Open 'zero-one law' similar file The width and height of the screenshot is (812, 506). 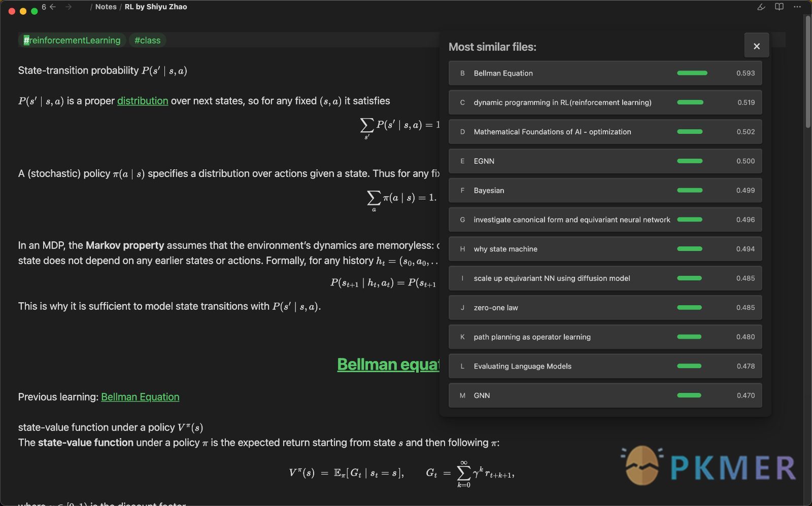click(x=605, y=308)
